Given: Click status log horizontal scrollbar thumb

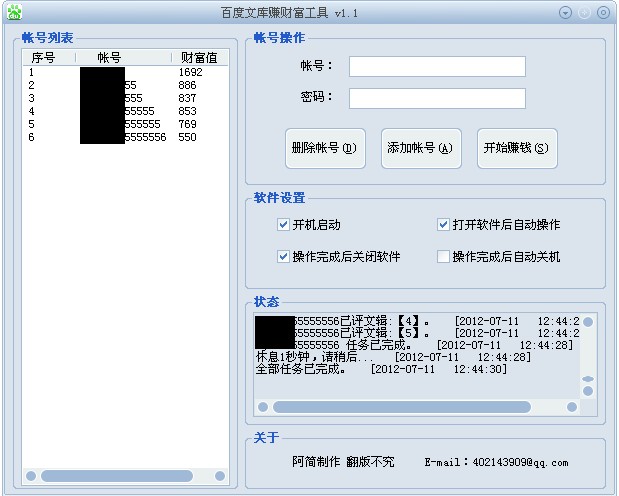Looking at the screenshot, I should click(x=402, y=407).
